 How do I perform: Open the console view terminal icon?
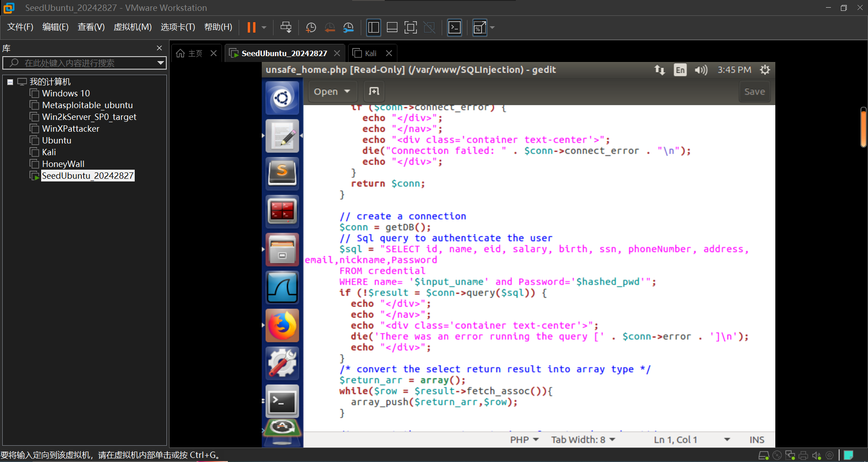454,28
